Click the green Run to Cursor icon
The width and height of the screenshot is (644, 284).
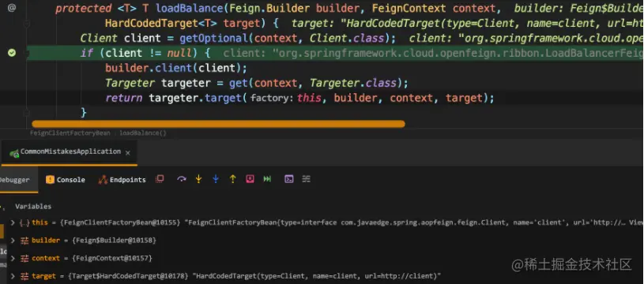[267, 179]
